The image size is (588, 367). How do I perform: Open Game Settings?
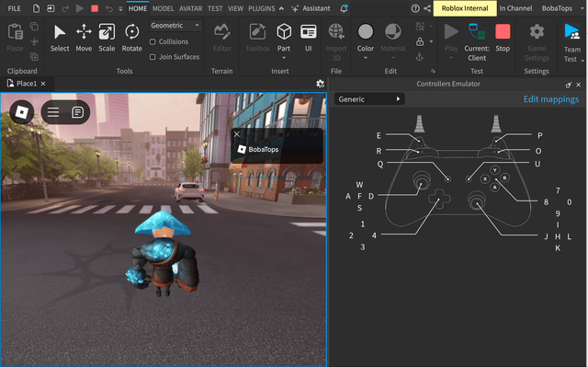pyautogui.click(x=537, y=42)
